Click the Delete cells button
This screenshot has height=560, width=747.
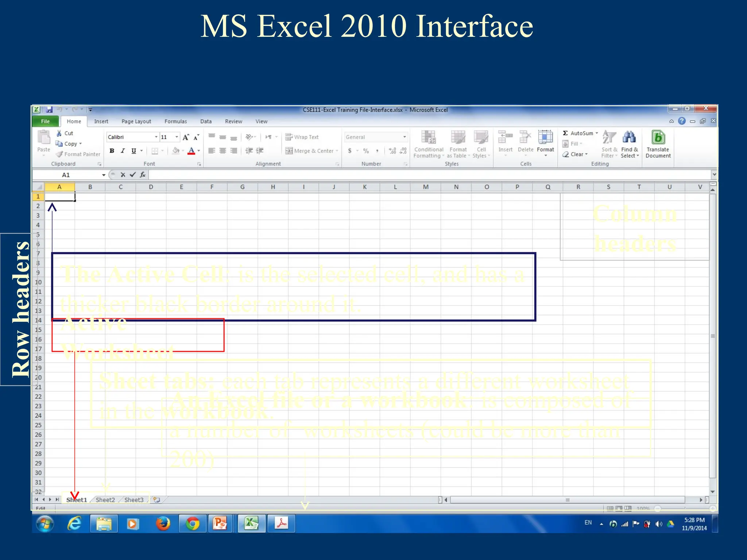[x=526, y=144]
